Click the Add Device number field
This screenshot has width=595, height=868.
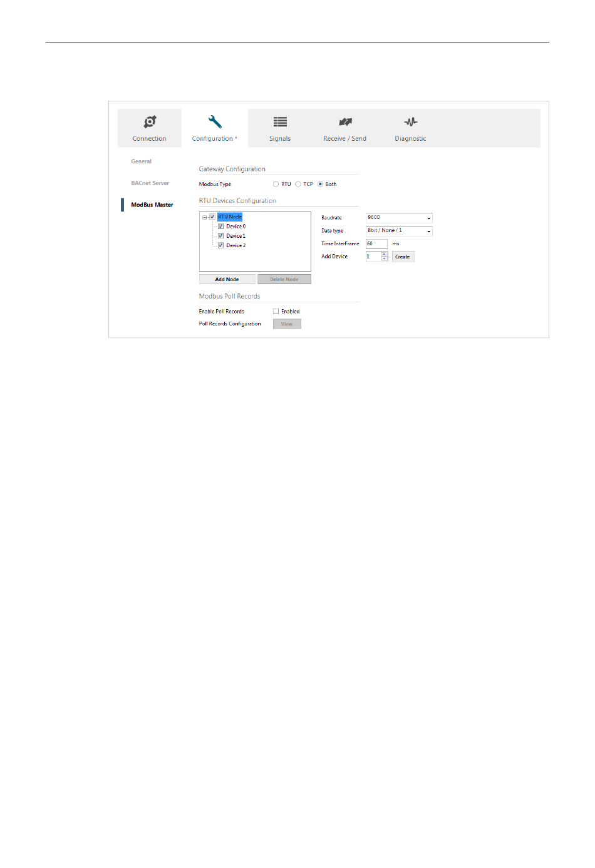pyautogui.click(x=373, y=257)
